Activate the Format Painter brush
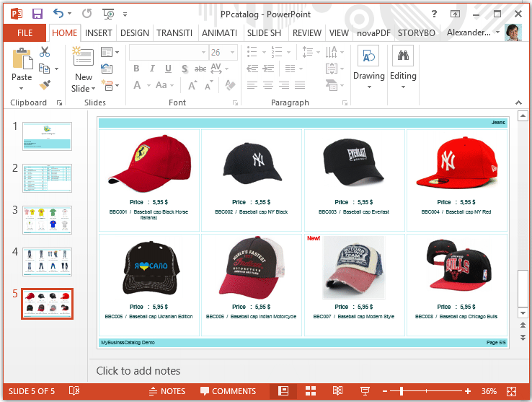The width and height of the screenshot is (532, 402). point(45,84)
